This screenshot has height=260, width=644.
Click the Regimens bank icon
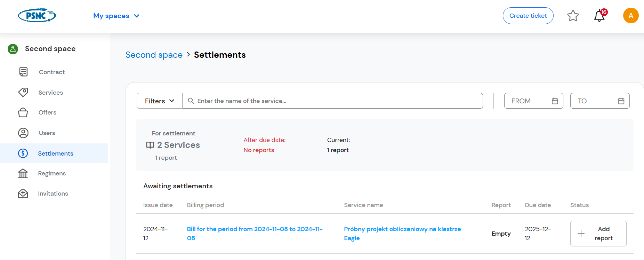point(23,173)
